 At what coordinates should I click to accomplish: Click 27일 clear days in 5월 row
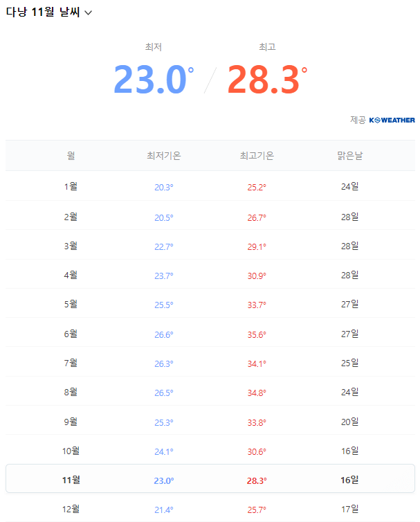tap(350, 304)
